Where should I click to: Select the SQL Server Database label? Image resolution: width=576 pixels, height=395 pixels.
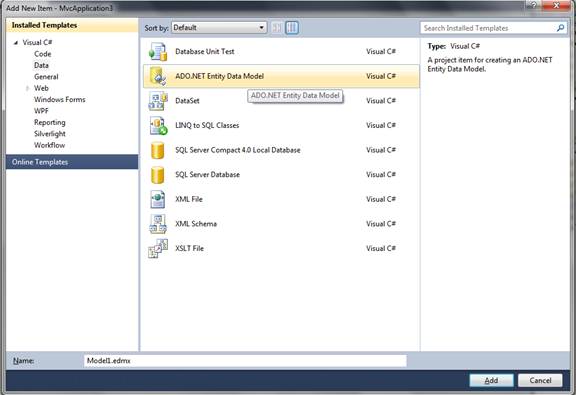[x=208, y=175]
